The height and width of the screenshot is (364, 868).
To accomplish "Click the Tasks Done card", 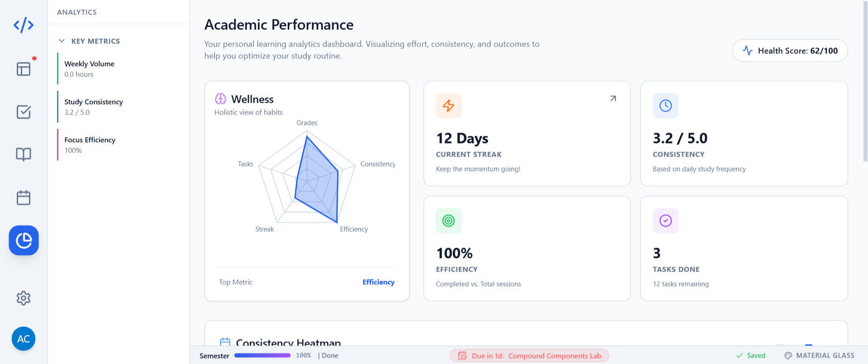I will [744, 248].
